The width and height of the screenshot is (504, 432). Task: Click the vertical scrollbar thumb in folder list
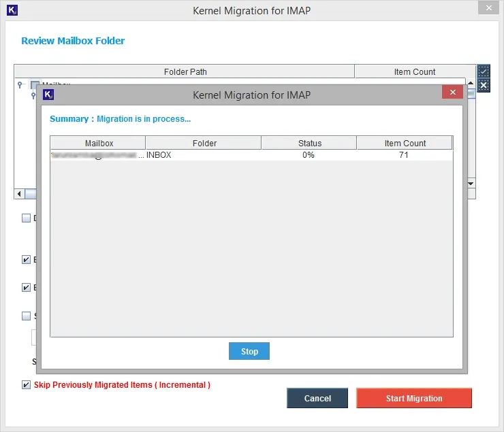point(471,95)
